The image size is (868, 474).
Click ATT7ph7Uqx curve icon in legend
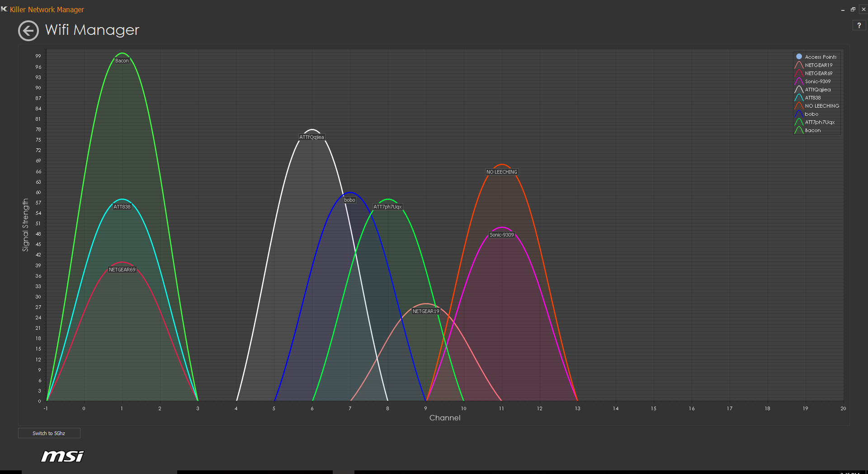click(799, 122)
